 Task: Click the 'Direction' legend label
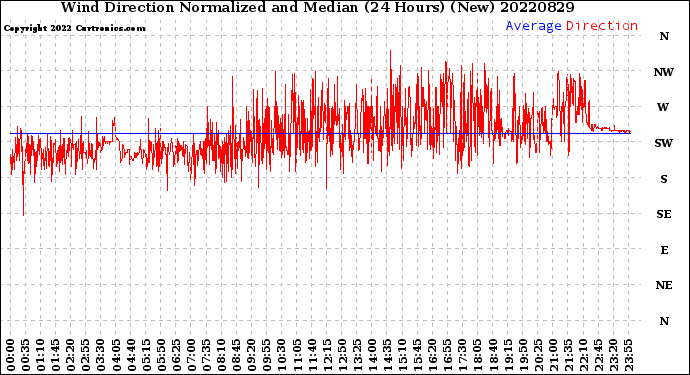point(602,26)
